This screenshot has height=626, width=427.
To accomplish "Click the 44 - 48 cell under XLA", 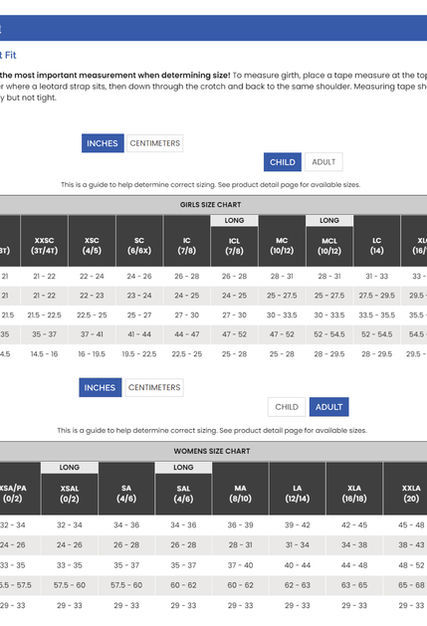I will (x=354, y=565).
